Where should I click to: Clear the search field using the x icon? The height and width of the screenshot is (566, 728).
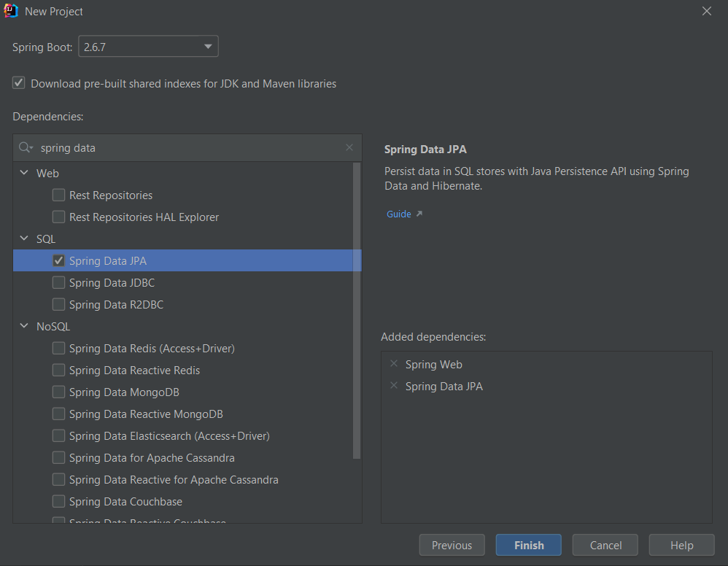point(349,147)
